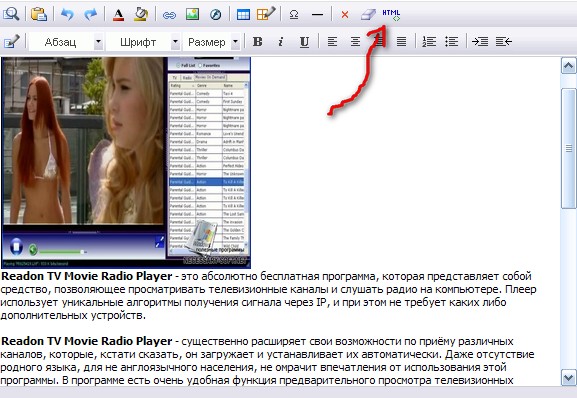The width and height of the screenshot is (577, 398).
Task: Toggle bold formatting
Action: [x=258, y=42]
